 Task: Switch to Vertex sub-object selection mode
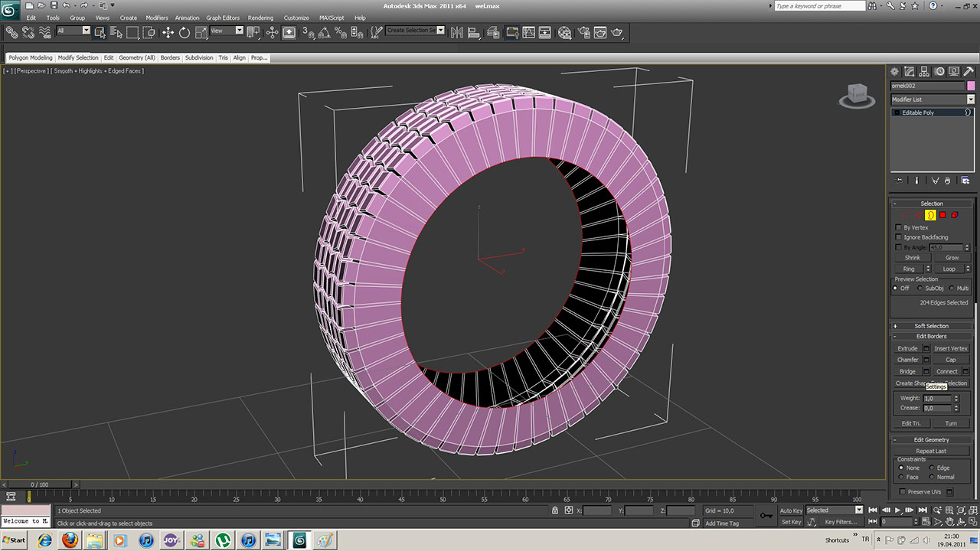tap(906, 215)
